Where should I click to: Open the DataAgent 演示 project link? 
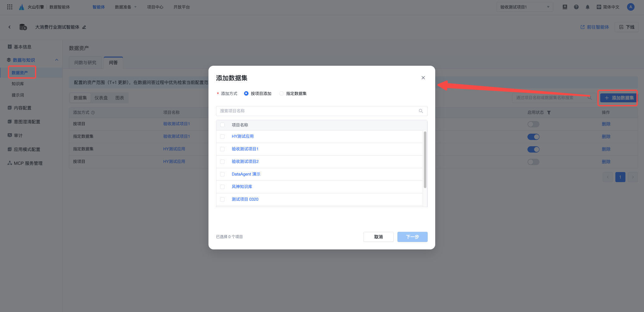246,174
